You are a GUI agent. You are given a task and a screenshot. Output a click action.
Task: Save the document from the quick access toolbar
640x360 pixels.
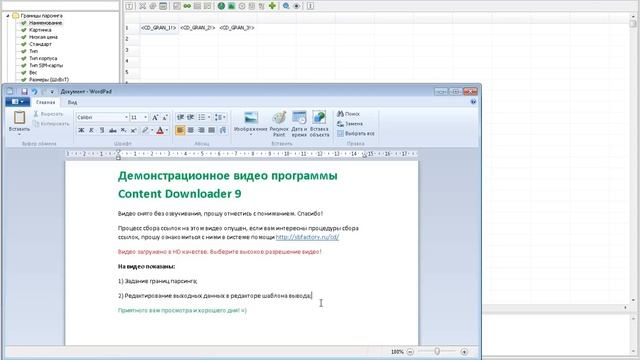pyautogui.click(x=24, y=92)
